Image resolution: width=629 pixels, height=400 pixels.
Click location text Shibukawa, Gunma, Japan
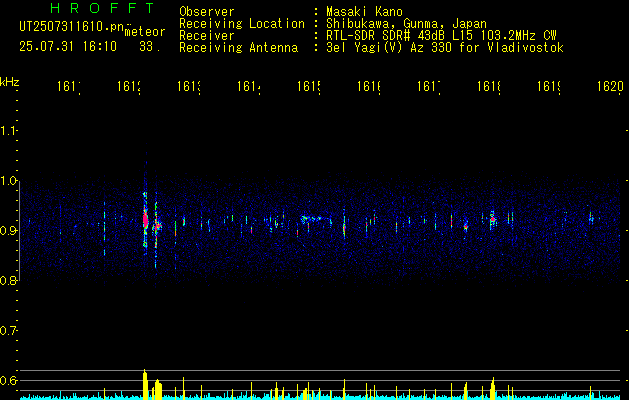(x=406, y=24)
